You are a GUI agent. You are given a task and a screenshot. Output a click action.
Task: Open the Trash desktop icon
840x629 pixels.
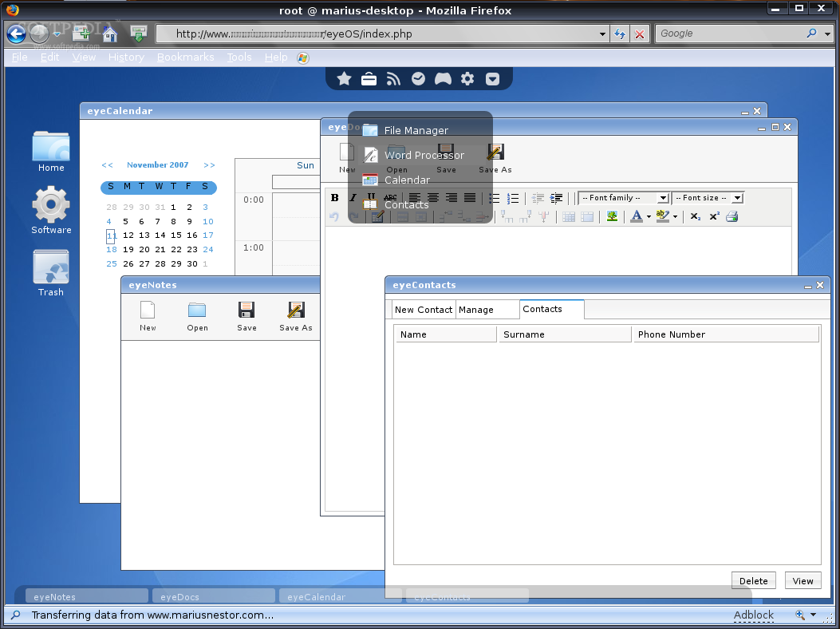tap(51, 274)
